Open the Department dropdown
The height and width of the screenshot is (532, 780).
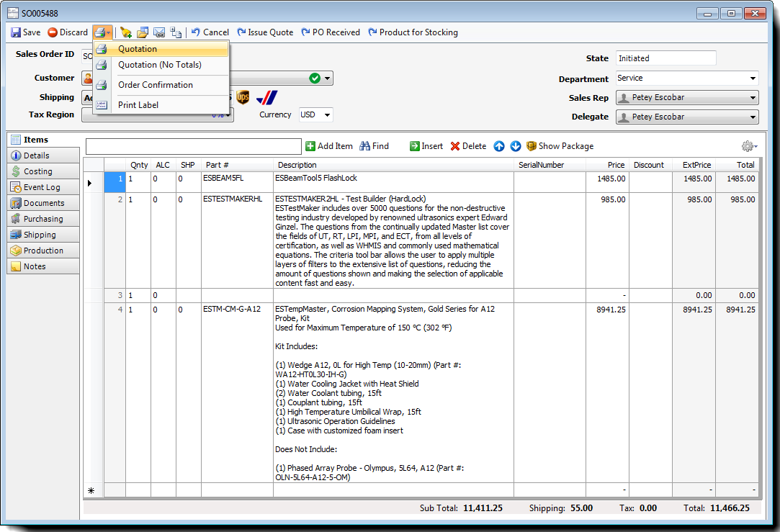pos(753,78)
